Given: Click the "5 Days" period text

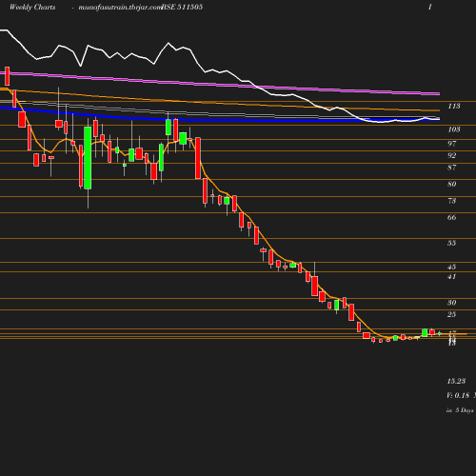Looking at the screenshot, I should point(465,410).
